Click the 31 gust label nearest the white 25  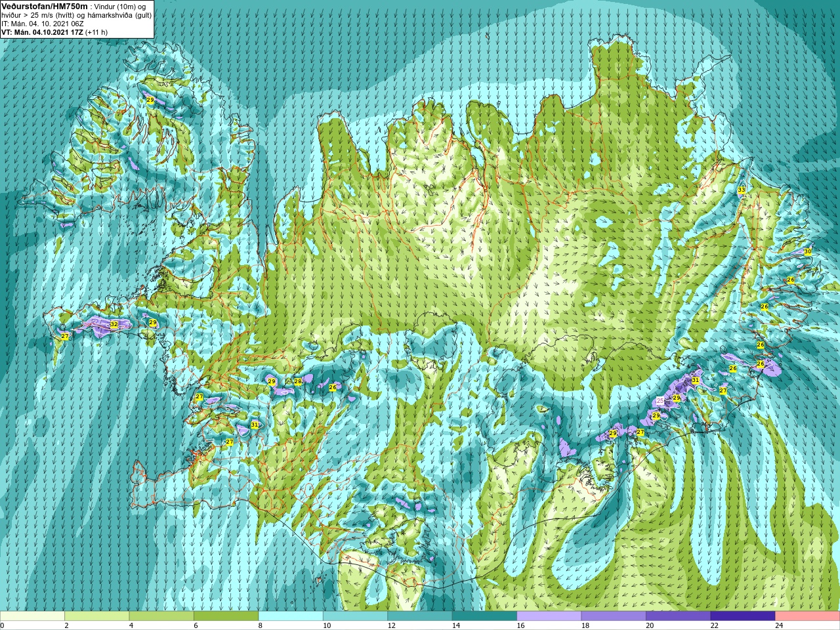(x=695, y=380)
